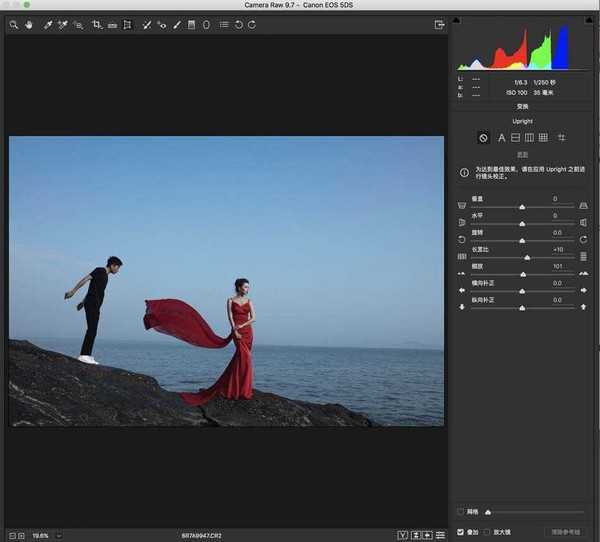The height and width of the screenshot is (542, 600).
Task: Click the 垂直 vertical slider handle
Action: 522,207
